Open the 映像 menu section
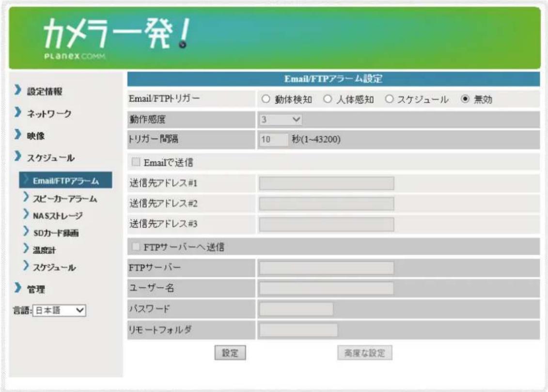The image size is (548, 392). pos(36,136)
